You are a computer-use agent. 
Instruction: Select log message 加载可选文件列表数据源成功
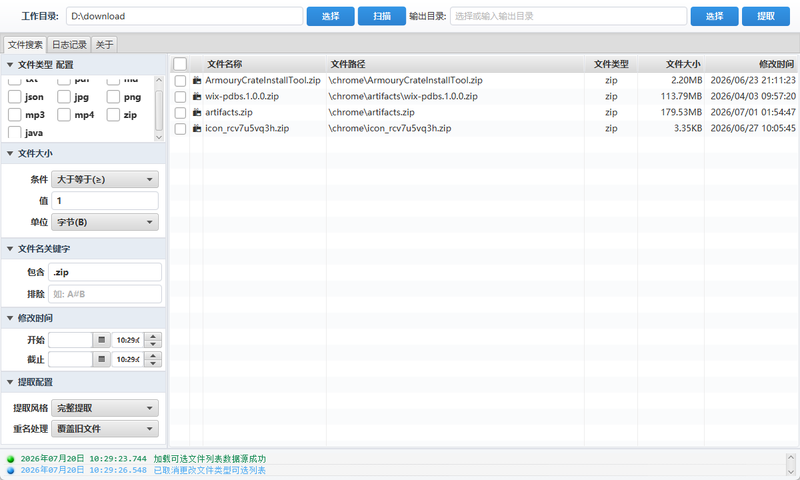210,459
